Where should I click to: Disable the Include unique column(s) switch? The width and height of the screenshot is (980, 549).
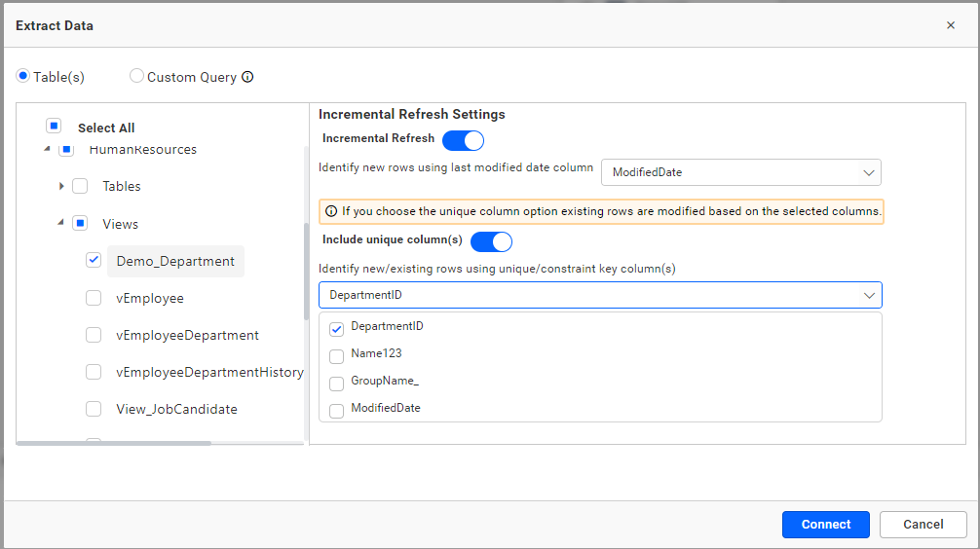[x=491, y=241]
